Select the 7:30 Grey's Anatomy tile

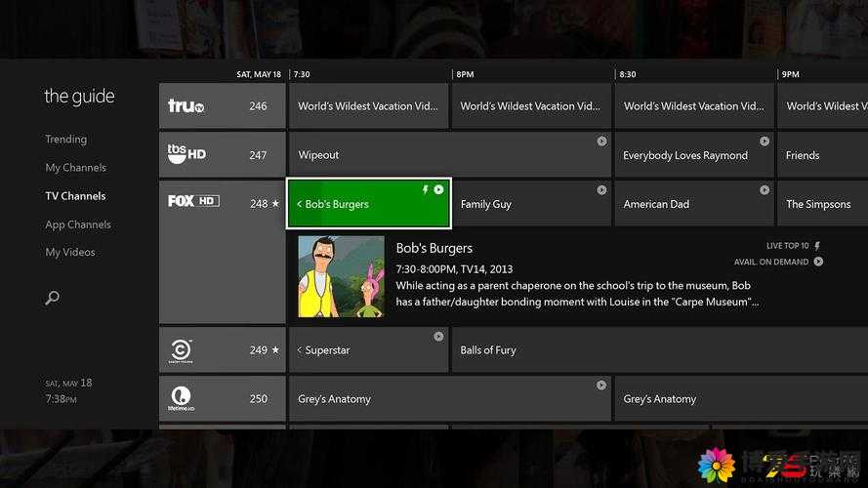pos(449,398)
